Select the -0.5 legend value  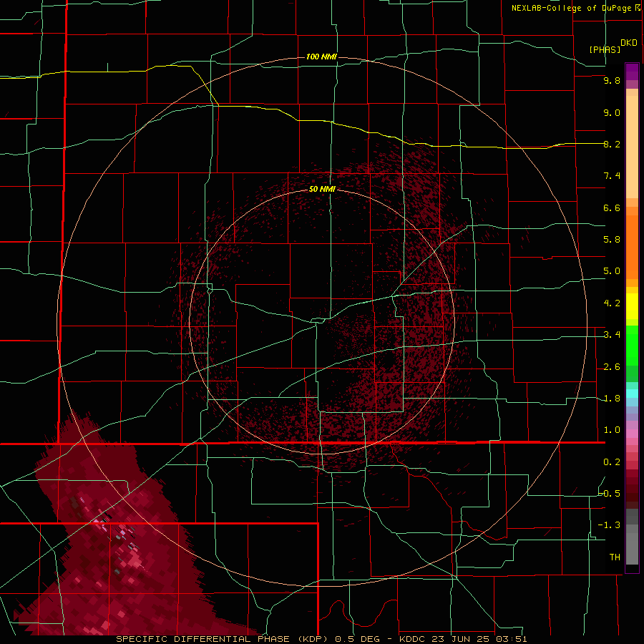[x=610, y=494]
